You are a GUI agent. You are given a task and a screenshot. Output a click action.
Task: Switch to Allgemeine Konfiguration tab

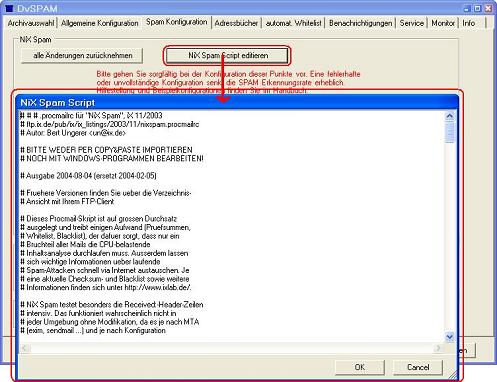click(x=99, y=23)
